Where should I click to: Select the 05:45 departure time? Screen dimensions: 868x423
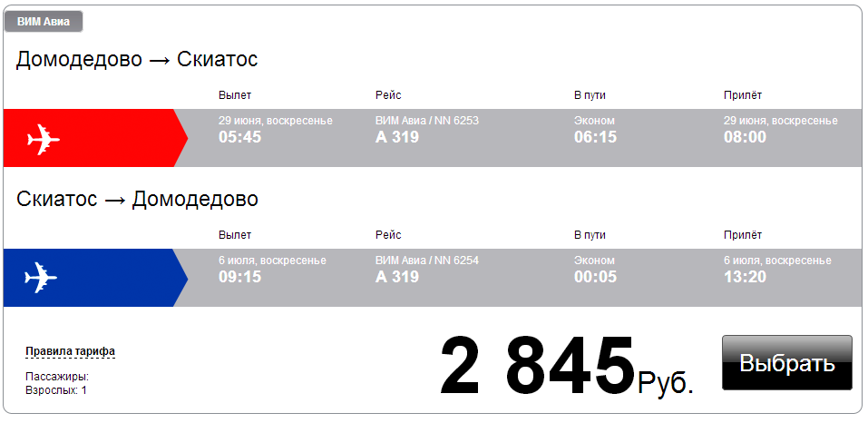[x=239, y=137]
